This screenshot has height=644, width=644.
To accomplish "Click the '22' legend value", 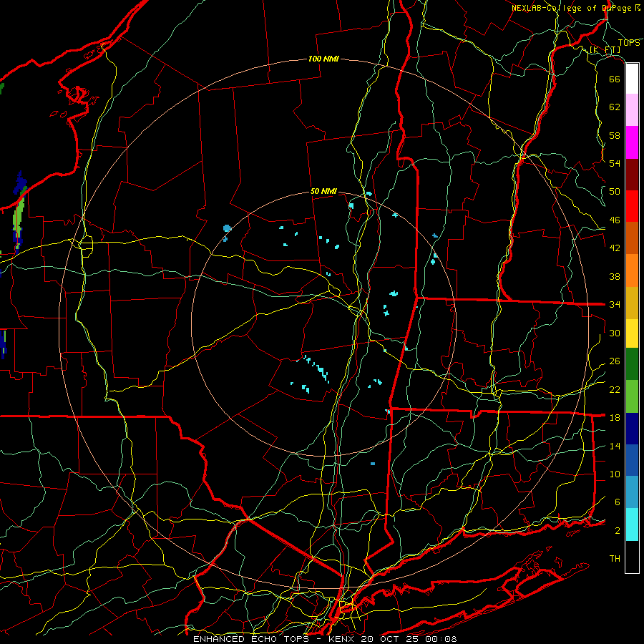I will (615, 389).
